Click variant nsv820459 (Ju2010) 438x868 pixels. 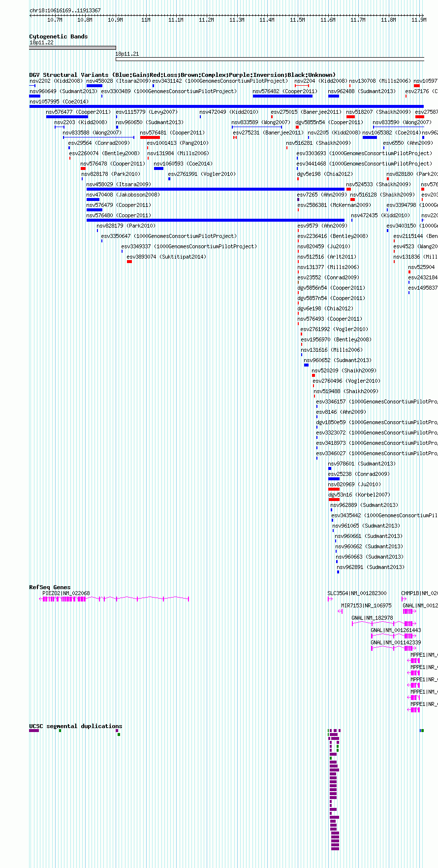324,246
